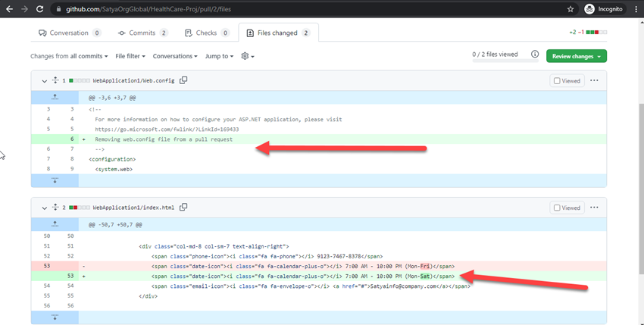The height and width of the screenshot is (325, 644).
Task: Collapse the index.html file diff
Action: pyautogui.click(x=45, y=208)
